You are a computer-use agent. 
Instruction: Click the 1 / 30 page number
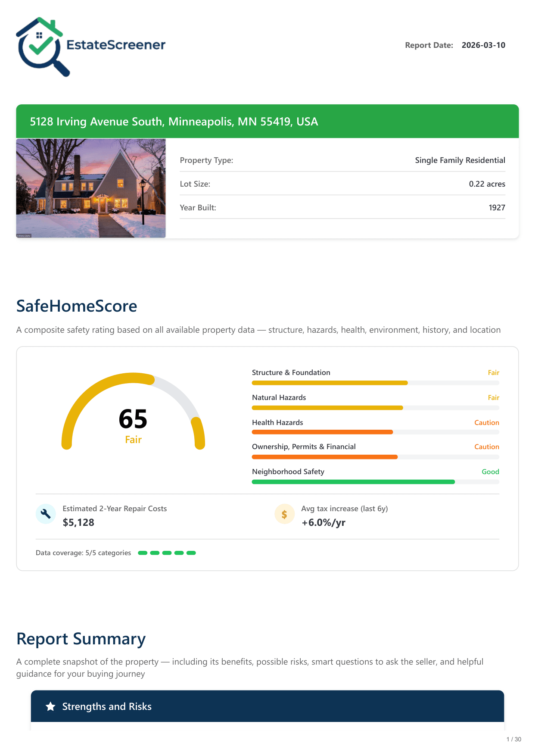(514, 739)
